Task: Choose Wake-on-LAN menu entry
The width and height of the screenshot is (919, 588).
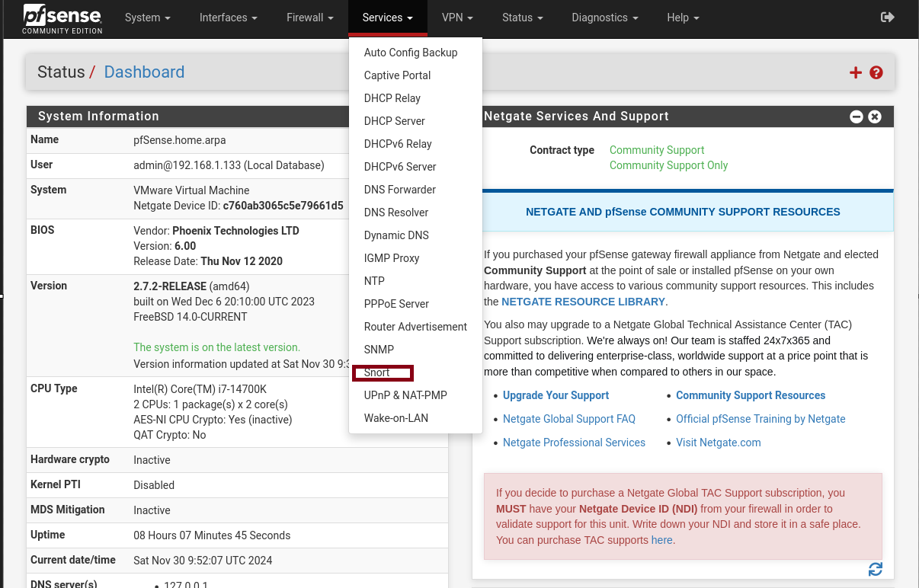Action: (x=415, y=418)
